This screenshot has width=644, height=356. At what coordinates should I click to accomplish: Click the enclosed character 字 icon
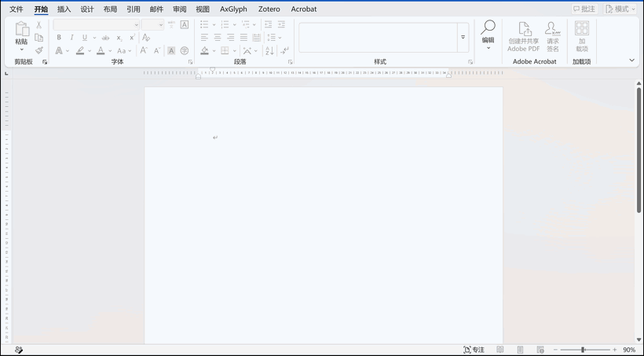point(185,50)
